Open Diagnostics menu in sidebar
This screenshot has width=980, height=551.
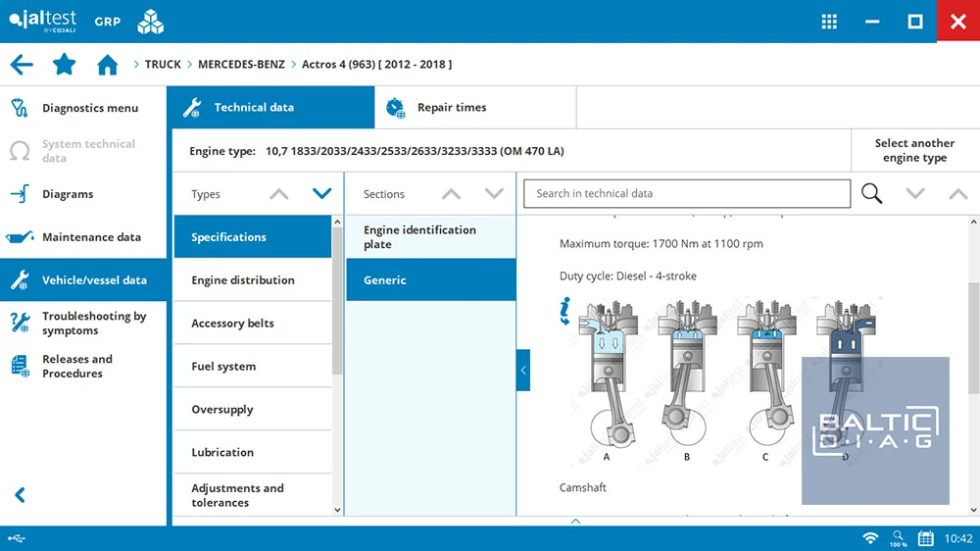click(83, 108)
